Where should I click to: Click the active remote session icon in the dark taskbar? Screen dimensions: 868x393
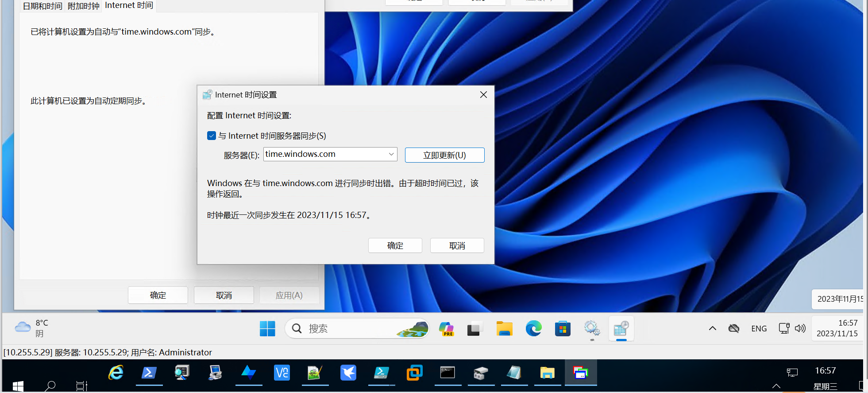click(x=581, y=373)
